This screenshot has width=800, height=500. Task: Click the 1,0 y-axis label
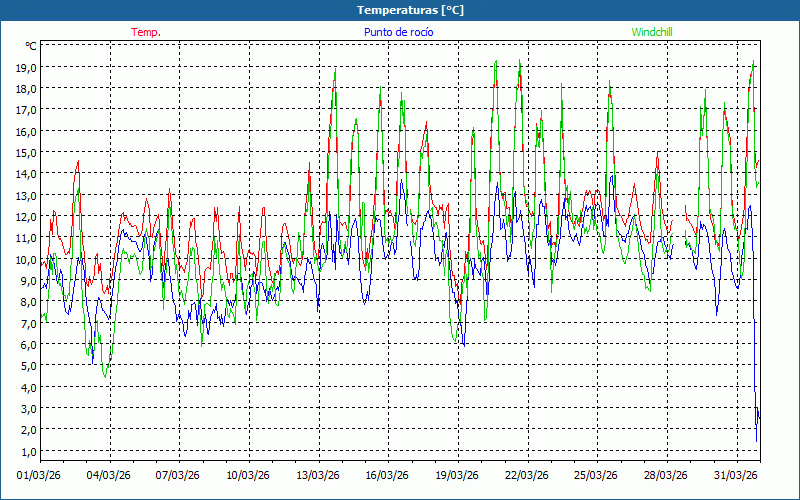[x=29, y=451]
